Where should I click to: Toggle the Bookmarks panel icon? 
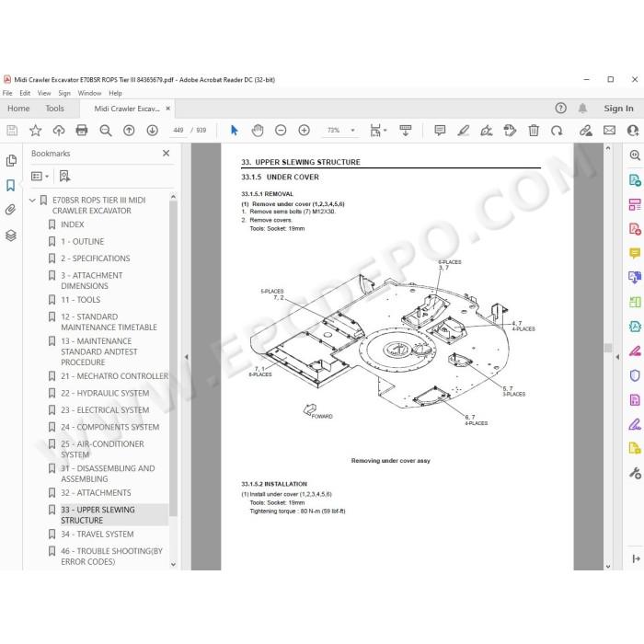click(11, 185)
